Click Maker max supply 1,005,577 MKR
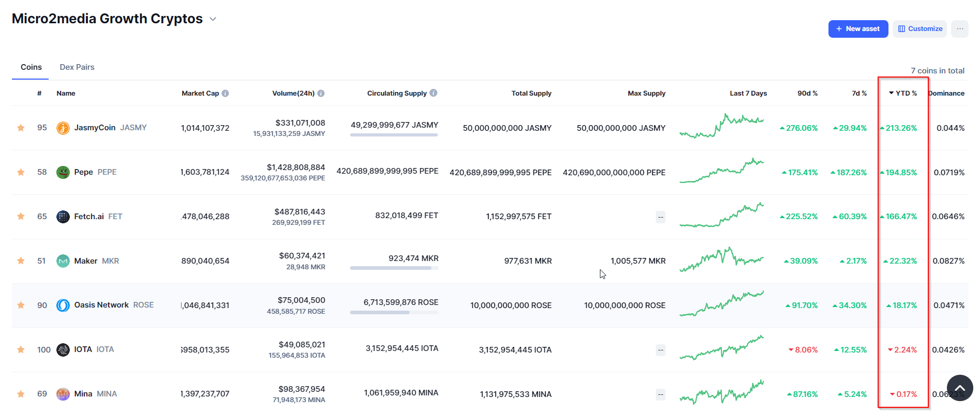This screenshot has width=980, height=413. click(x=638, y=261)
